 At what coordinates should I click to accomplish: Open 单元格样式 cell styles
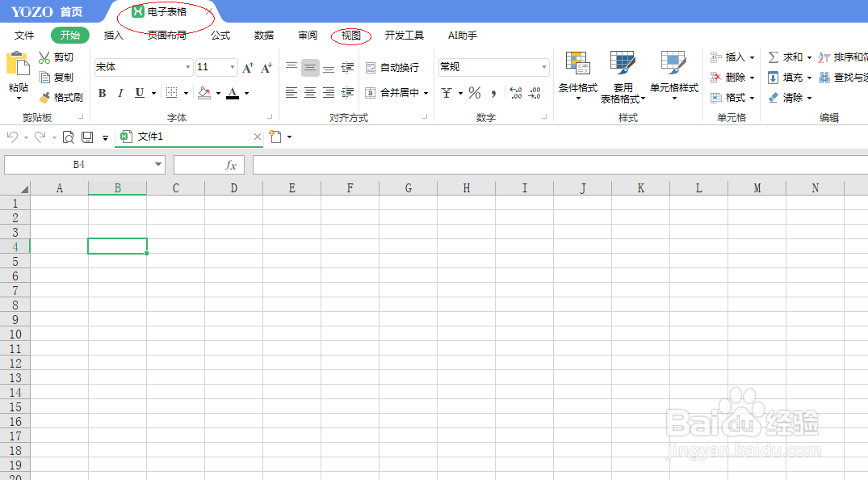[x=673, y=75]
